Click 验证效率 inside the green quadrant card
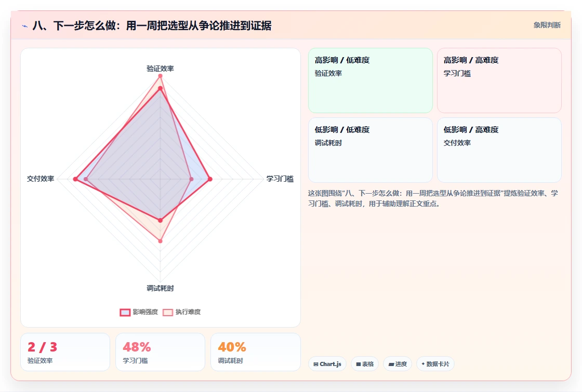 tap(328, 73)
